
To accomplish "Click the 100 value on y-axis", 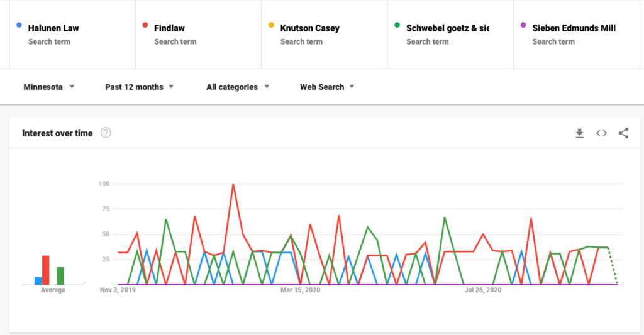I will 104,184.
